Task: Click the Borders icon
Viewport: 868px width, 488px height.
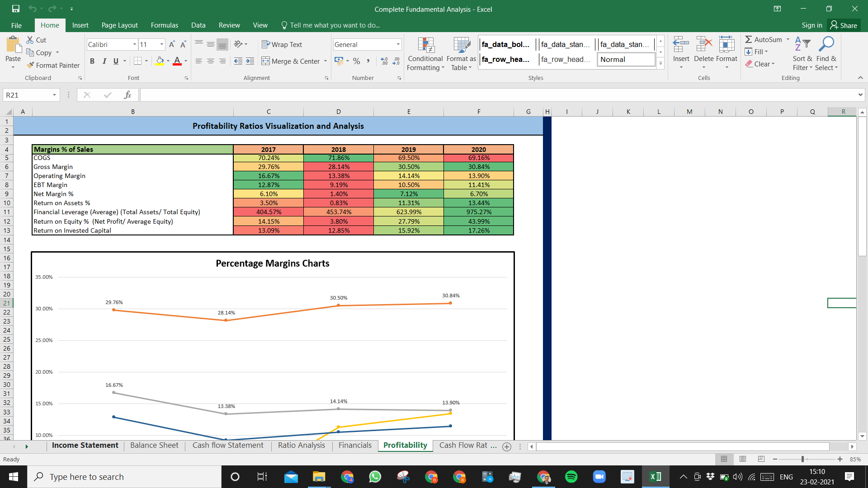Action: (x=138, y=61)
